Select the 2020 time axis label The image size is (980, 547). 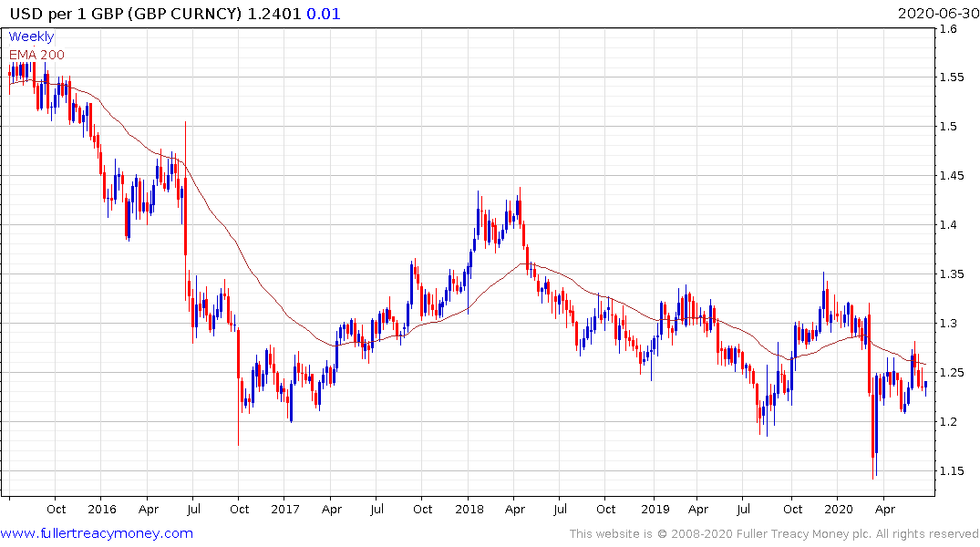[x=839, y=509]
